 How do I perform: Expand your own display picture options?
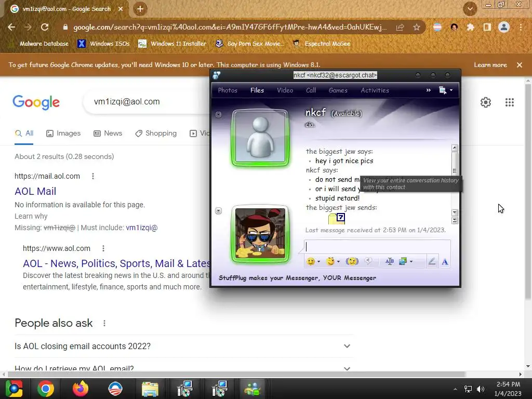click(219, 211)
